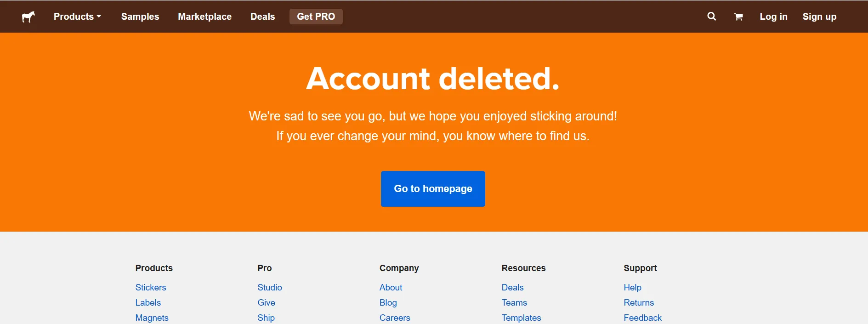Open the Stickers product link

[x=151, y=287]
